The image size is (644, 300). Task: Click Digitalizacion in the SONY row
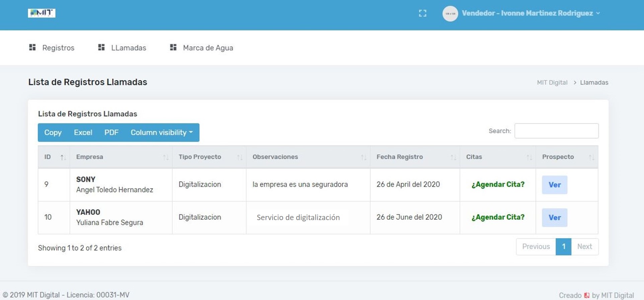point(199,184)
